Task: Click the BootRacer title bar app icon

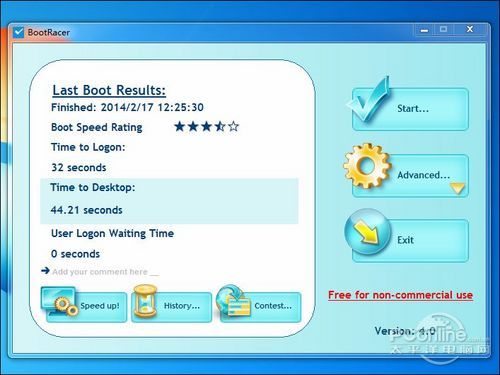Action: click(19, 32)
